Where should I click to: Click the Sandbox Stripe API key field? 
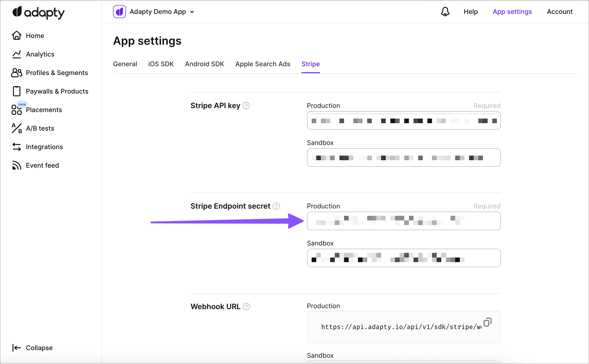coord(403,157)
